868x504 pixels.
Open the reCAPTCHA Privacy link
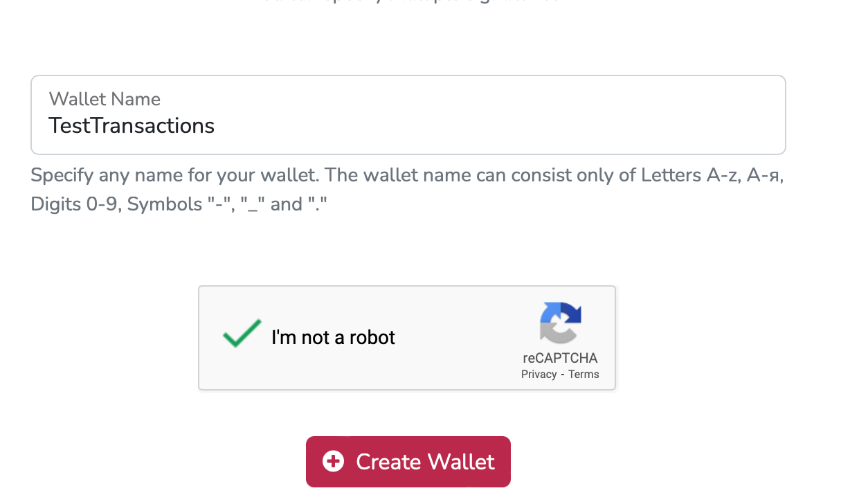[x=539, y=375]
